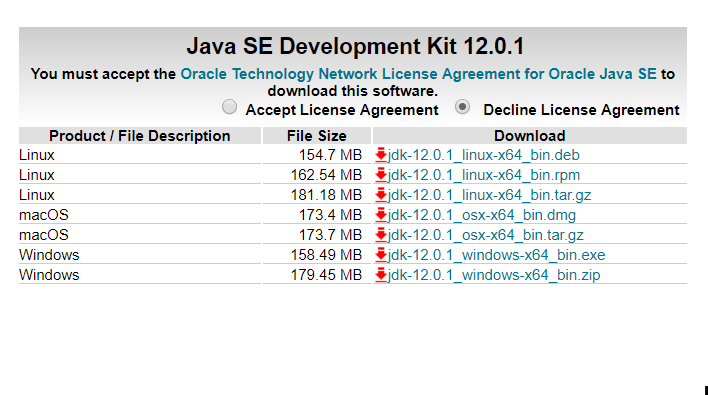Click the Linux label in the 162.54 MB row
Screen dimensions: 708x395
(x=37, y=175)
